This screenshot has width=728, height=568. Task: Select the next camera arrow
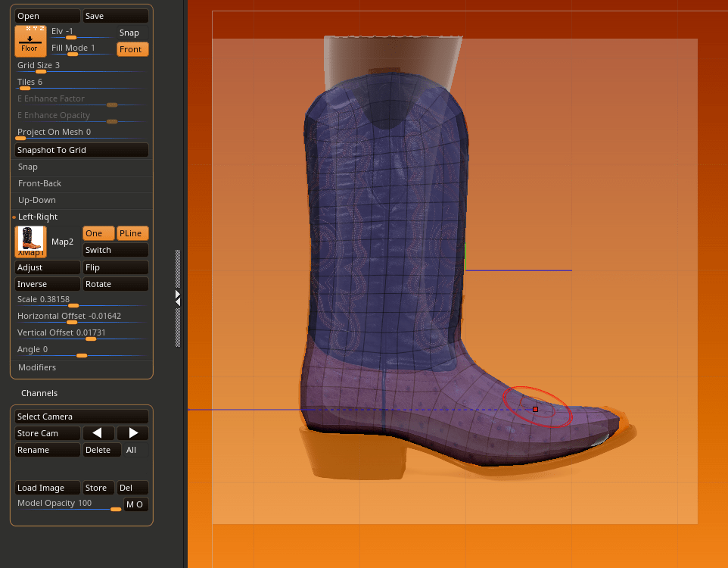(132, 432)
